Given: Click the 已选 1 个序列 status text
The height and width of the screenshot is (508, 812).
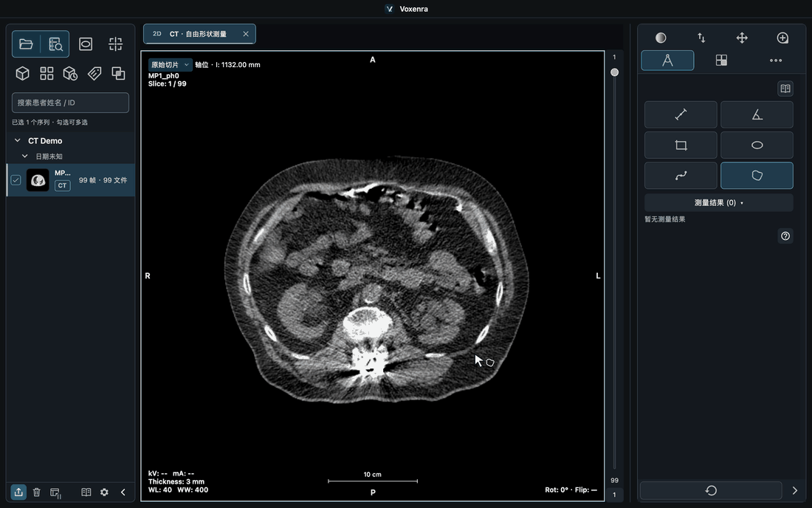Looking at the screenshot, I should point(49,123).
